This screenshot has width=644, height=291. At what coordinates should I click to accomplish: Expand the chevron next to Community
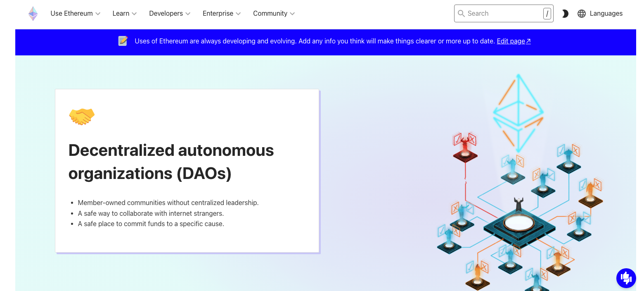point(292,14)
